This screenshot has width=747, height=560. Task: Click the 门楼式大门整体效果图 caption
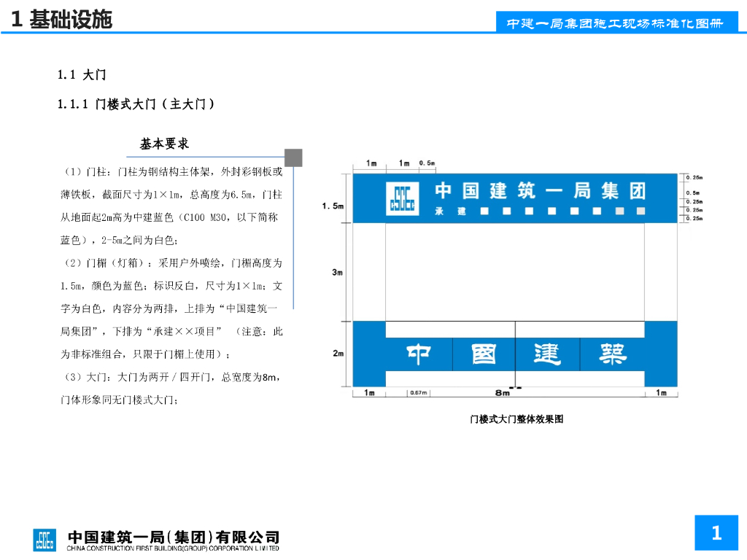click(x=516, y=419)
